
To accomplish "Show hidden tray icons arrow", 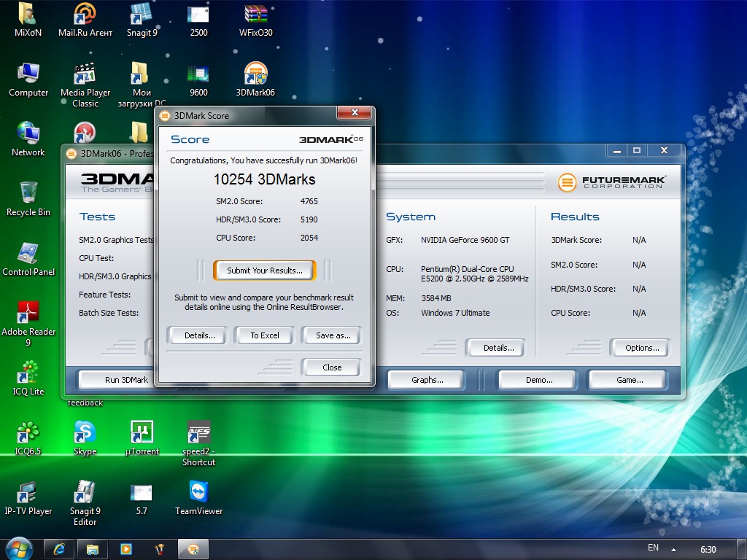I will [x=673, y=549].
